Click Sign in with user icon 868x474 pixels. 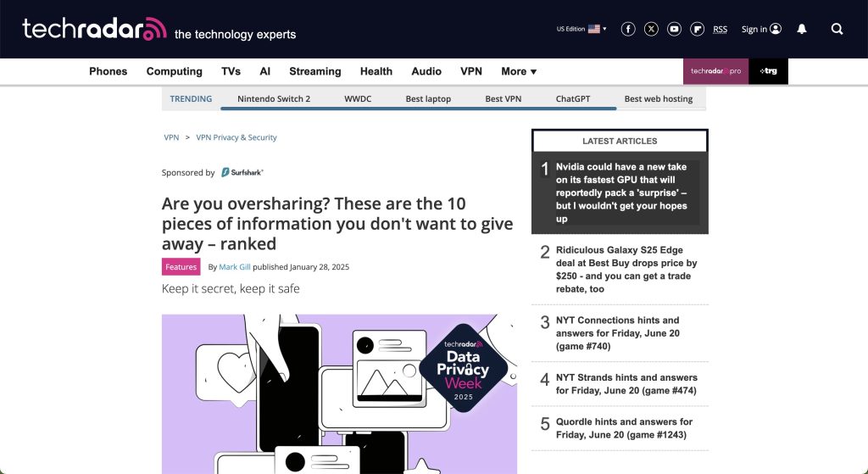tap(761, 29)
